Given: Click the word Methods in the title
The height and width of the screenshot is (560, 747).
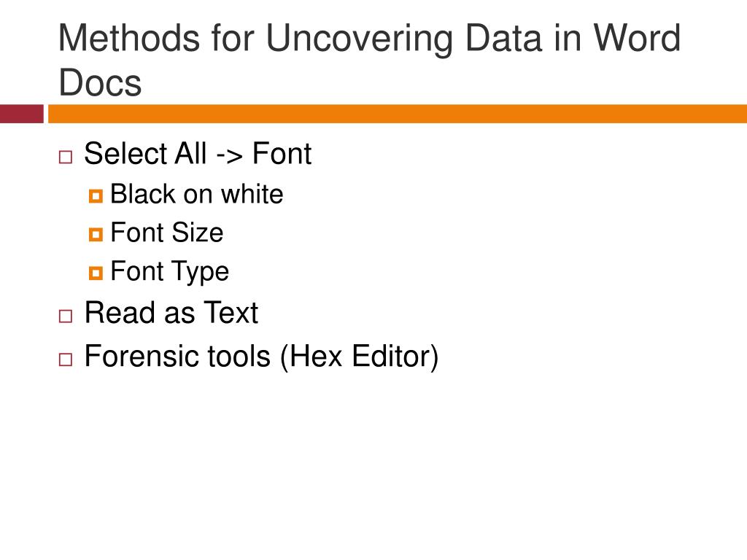Looking at the screenshot, I should coord(129,38).
